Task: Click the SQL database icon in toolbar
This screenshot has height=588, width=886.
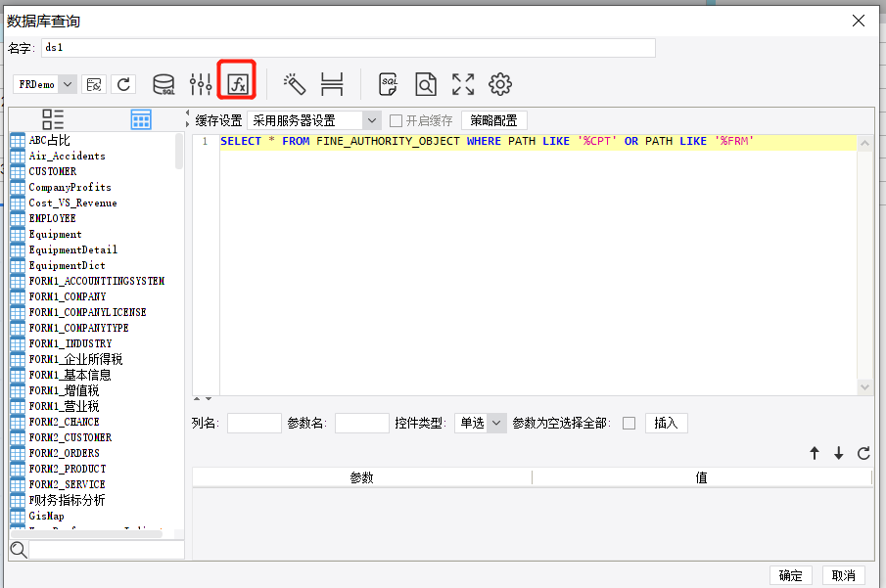Action: click(163, 85)
